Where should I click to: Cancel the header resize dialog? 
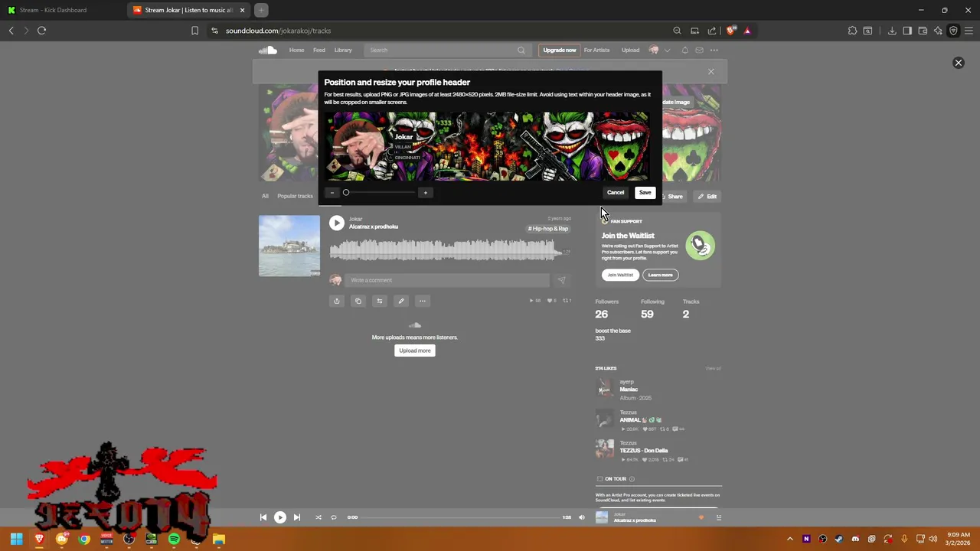616,193
